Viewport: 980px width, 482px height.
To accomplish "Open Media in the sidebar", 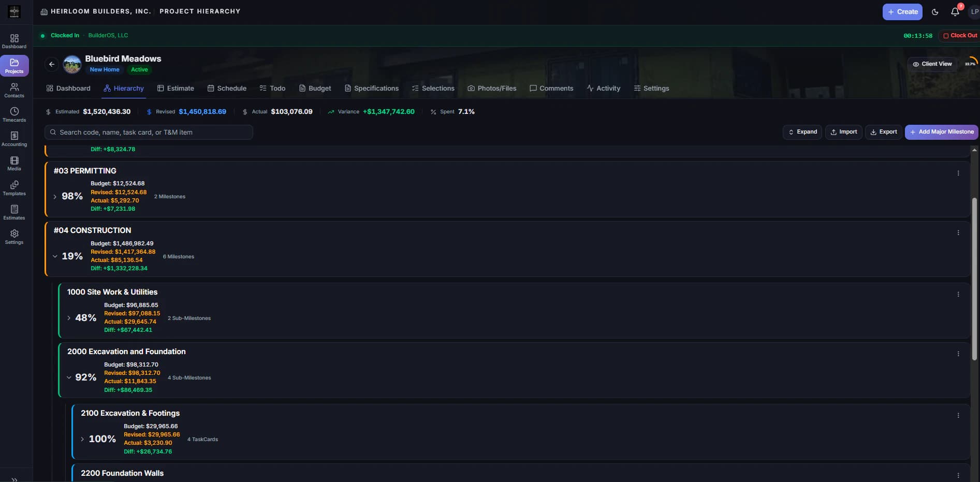I will click(14, 164).
